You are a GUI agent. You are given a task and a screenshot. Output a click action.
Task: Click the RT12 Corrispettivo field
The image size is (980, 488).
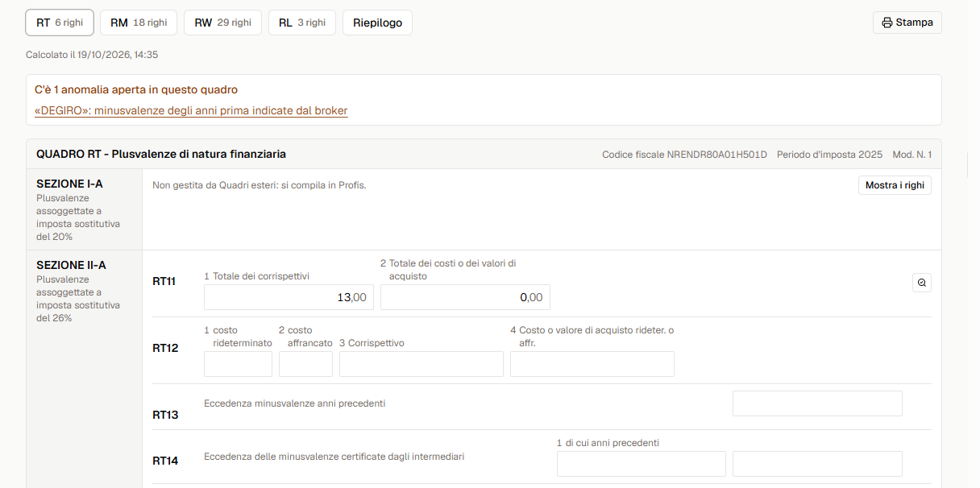[x=421, y=364]
